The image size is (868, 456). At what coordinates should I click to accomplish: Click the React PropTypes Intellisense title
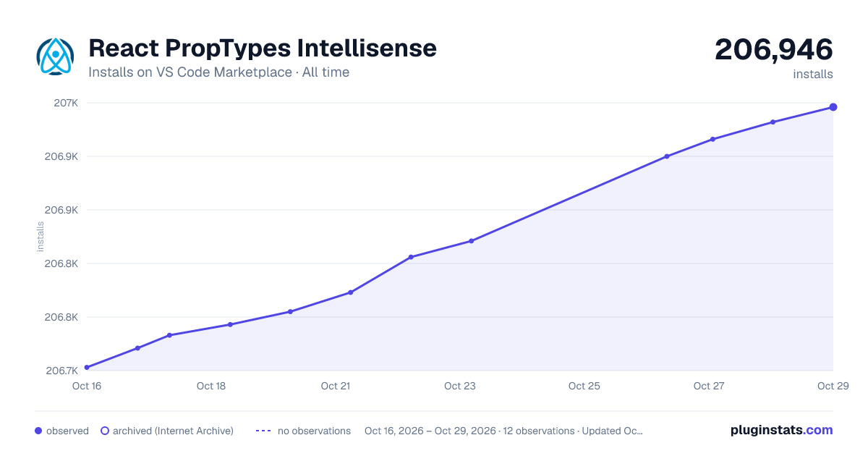coord(263,48)
